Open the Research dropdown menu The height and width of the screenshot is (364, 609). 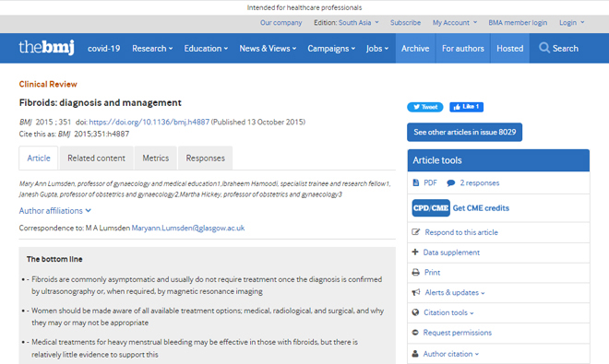(152, 49)
